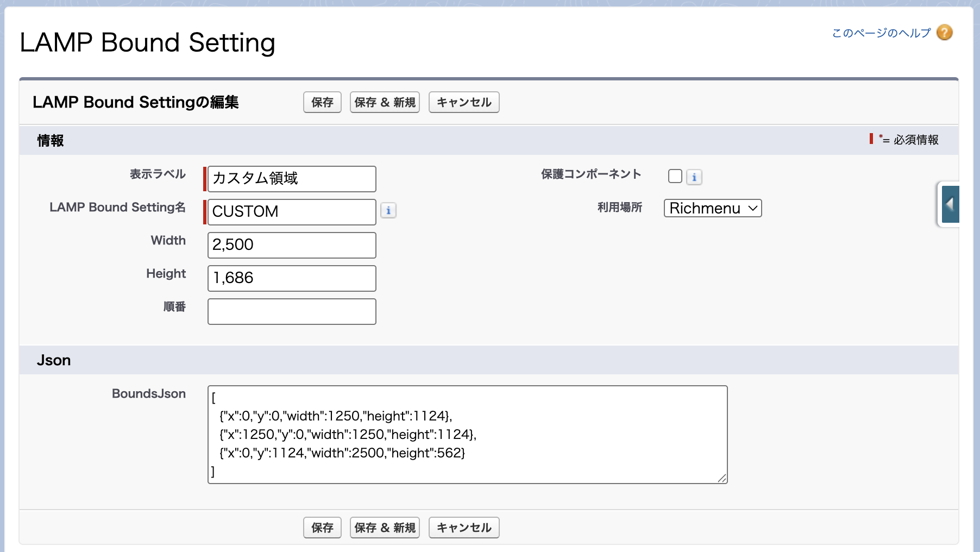Click the top 保存 & 新規 button
The image size is (980, 552).
(385, 102)
